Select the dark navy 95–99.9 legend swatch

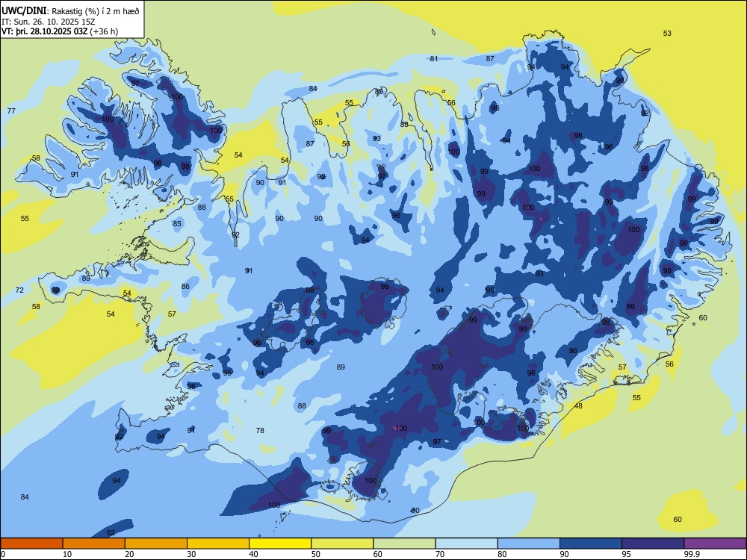pos(653,544)
